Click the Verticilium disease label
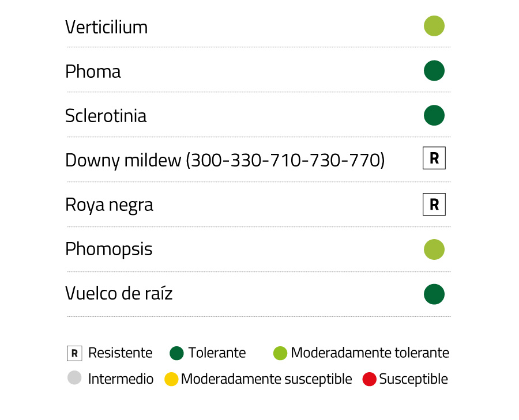This screenshot has height=420, width=519. point(106,27)
